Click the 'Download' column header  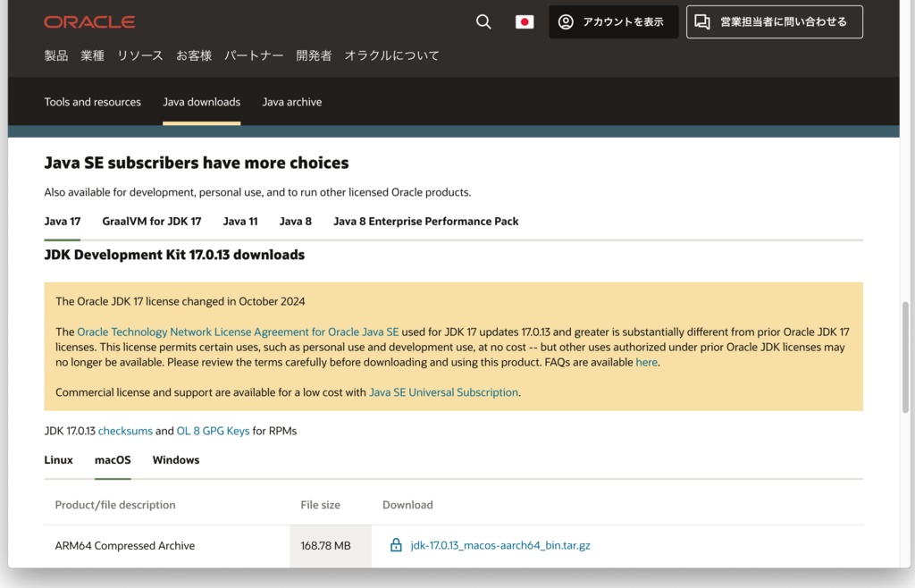(x=407, y=505)
